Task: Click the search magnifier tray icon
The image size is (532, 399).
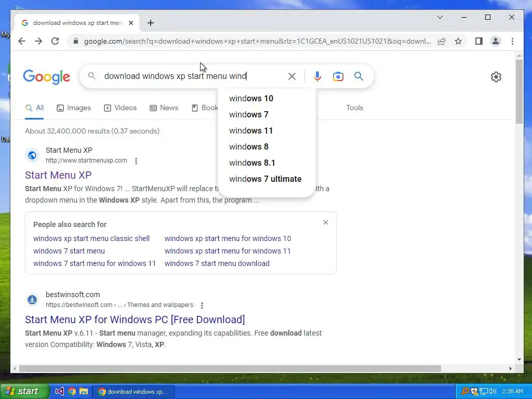Action: coord(464,392)
